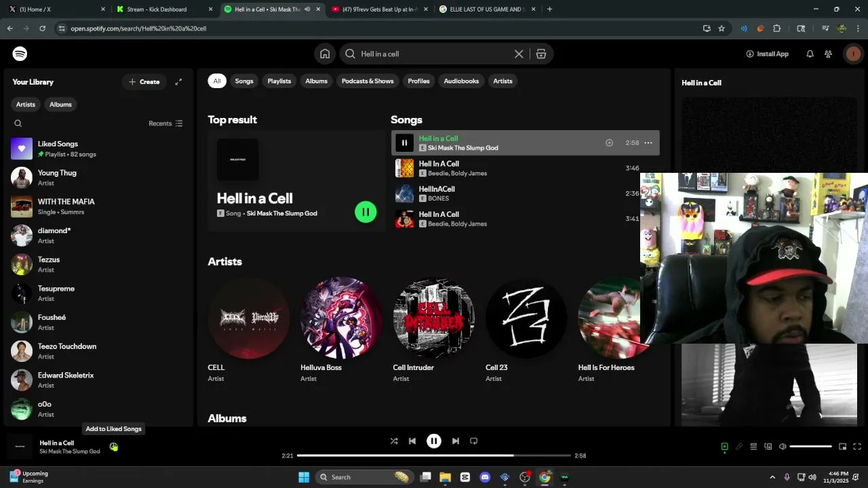Mute the Spotify volume
Viewport: 868px width, 488px height.
point(783,447)
